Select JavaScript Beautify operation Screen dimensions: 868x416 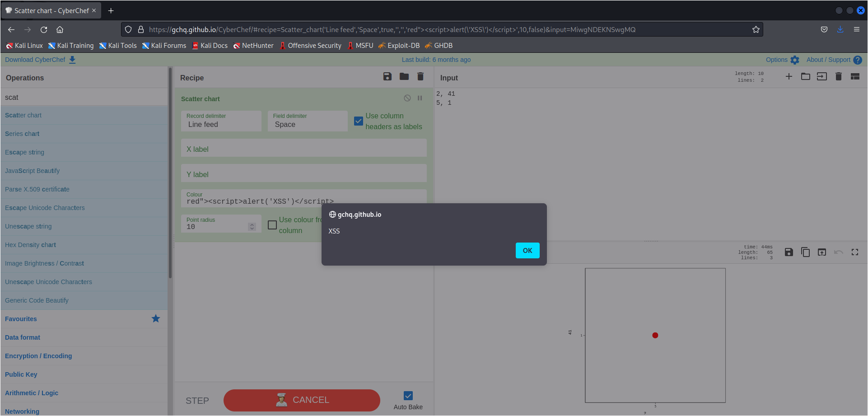84,171
